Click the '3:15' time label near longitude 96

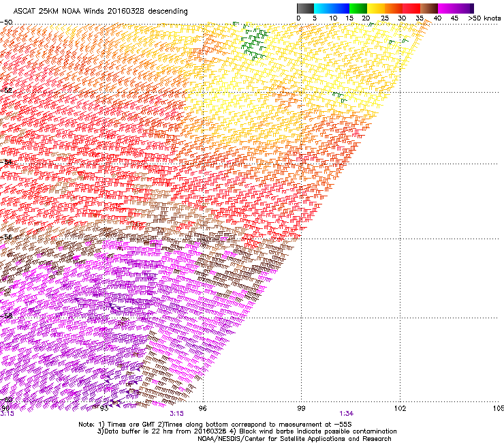click(x=177, y=414)
